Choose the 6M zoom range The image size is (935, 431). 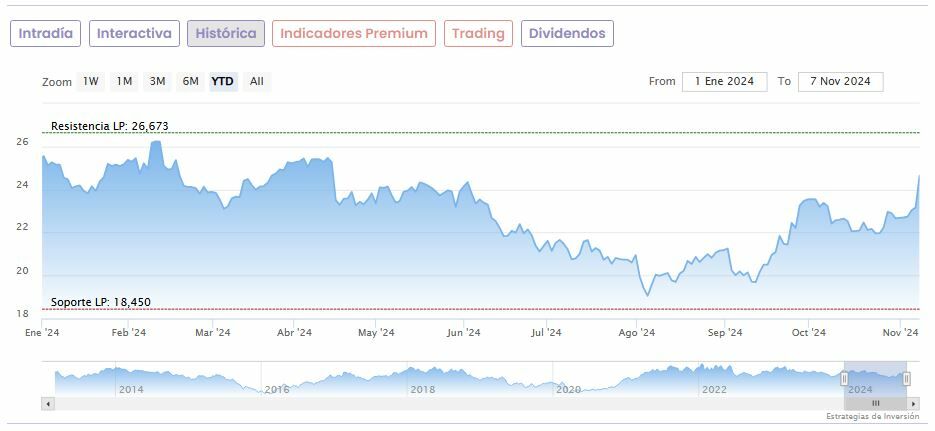(190, 82)
